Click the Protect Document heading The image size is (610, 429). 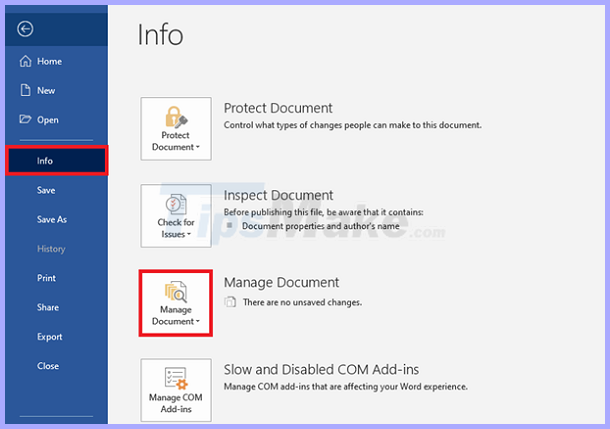pos(278,108)
